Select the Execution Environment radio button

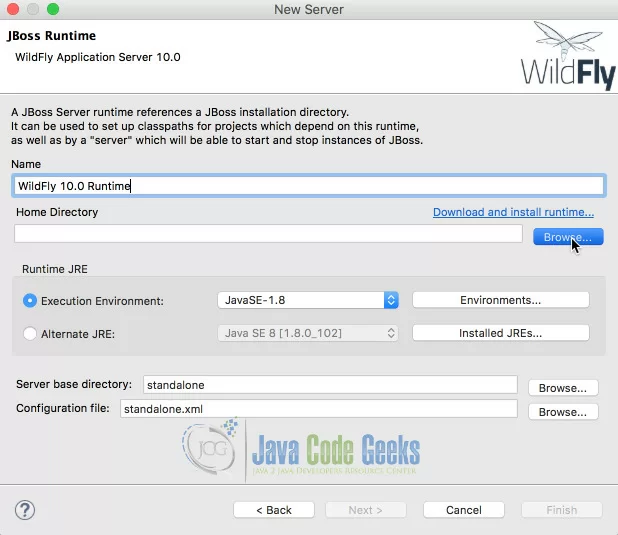coord(30,301)
